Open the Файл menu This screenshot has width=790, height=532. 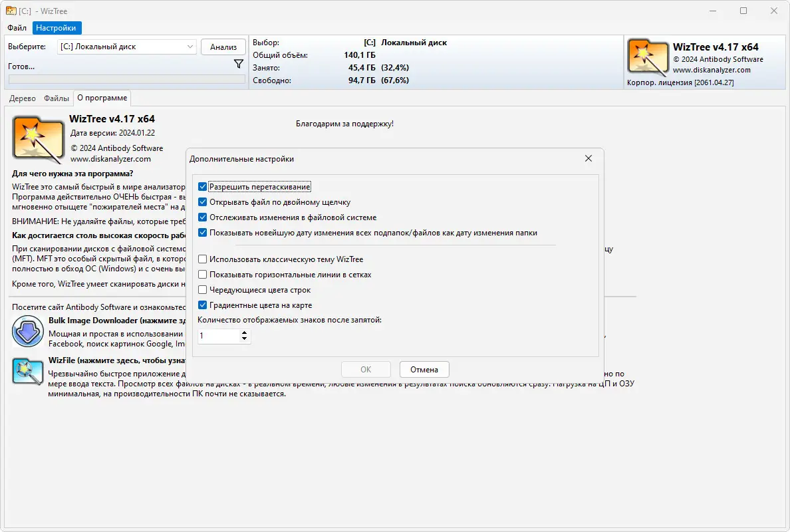[17, 28]
